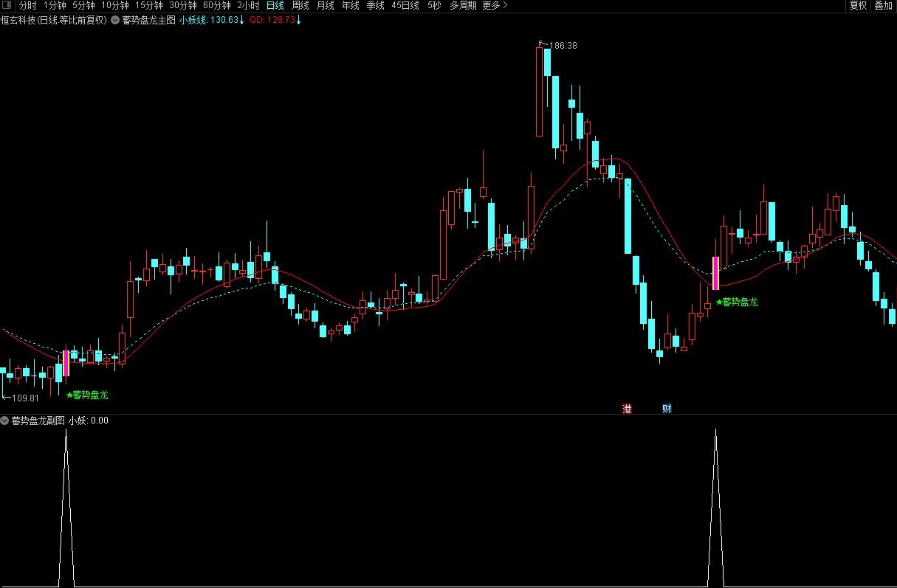897x588 pixels.
Task: Switch to the 周线 weekly chart
Action: tap(300, 5)
